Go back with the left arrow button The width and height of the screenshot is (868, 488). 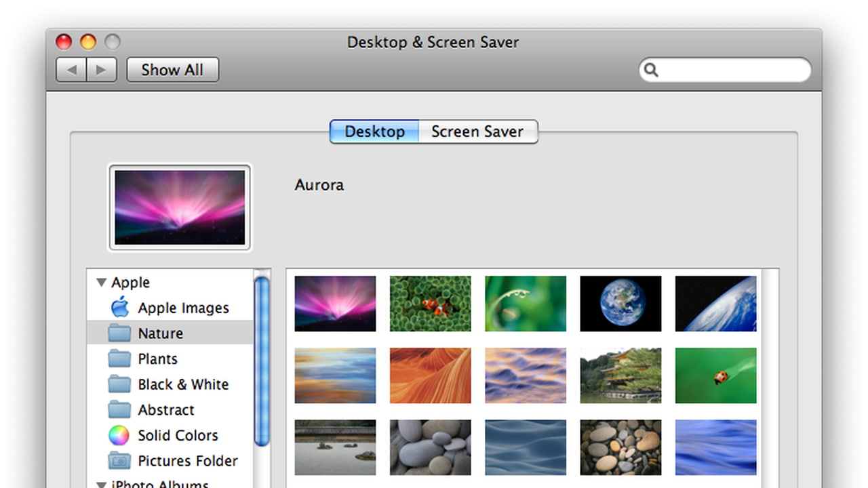click(71, 70)
